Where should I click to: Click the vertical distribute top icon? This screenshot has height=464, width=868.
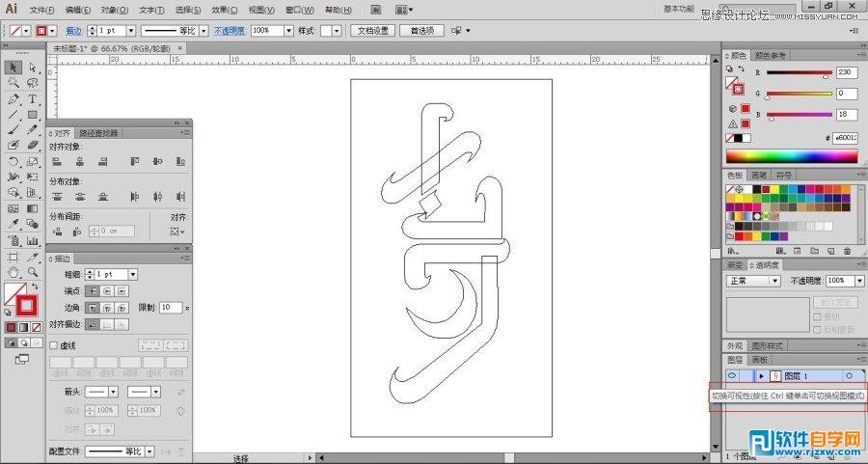tap(57, 196)
